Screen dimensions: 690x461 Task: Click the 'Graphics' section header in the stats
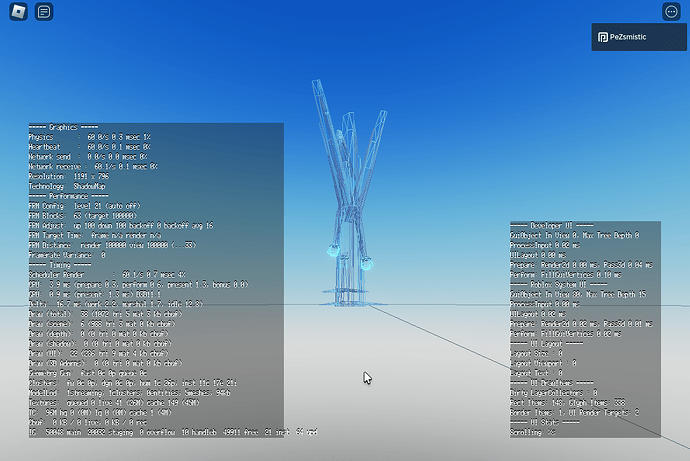click(63, 127)
